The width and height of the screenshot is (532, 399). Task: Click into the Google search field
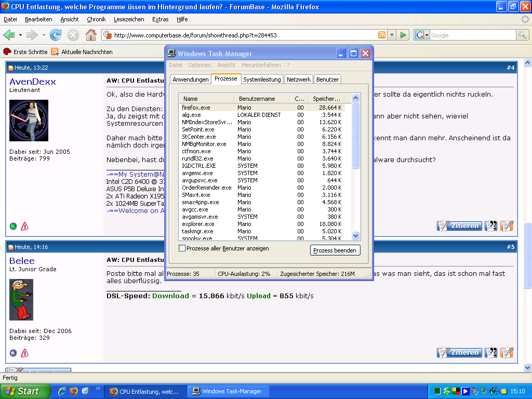pos(473,35)
